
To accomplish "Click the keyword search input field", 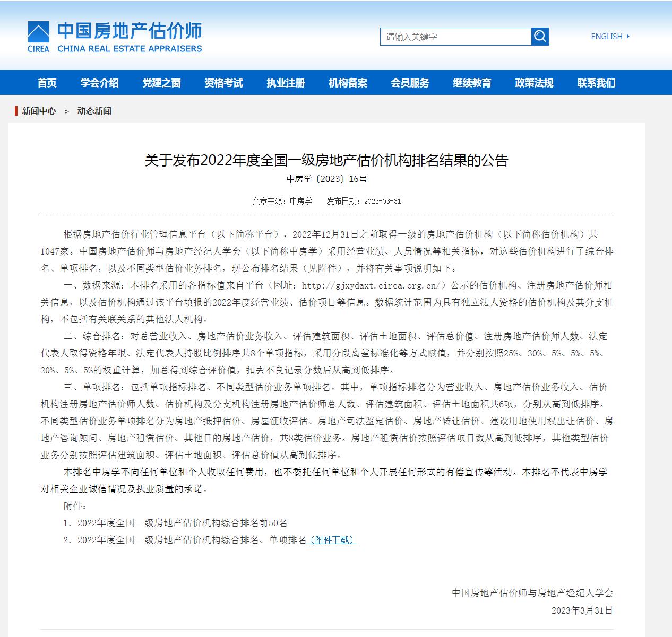I will click(x=455, y=37).
